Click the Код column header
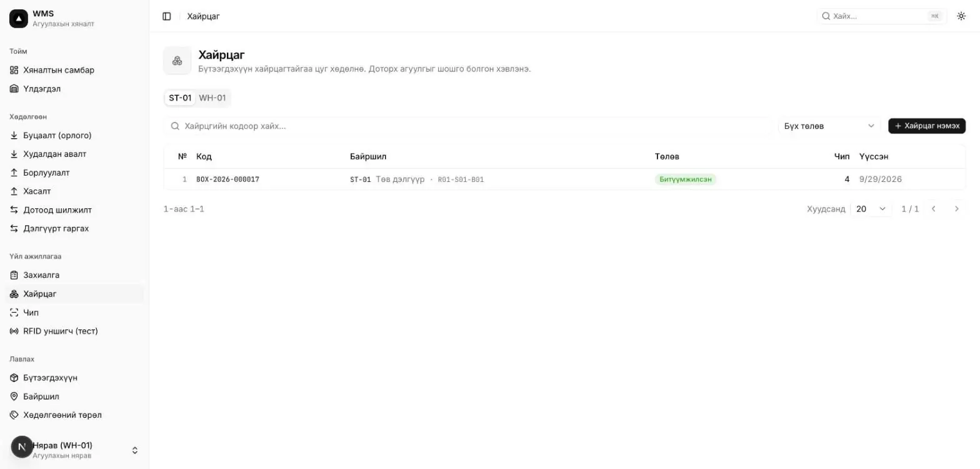 point(204,156)
